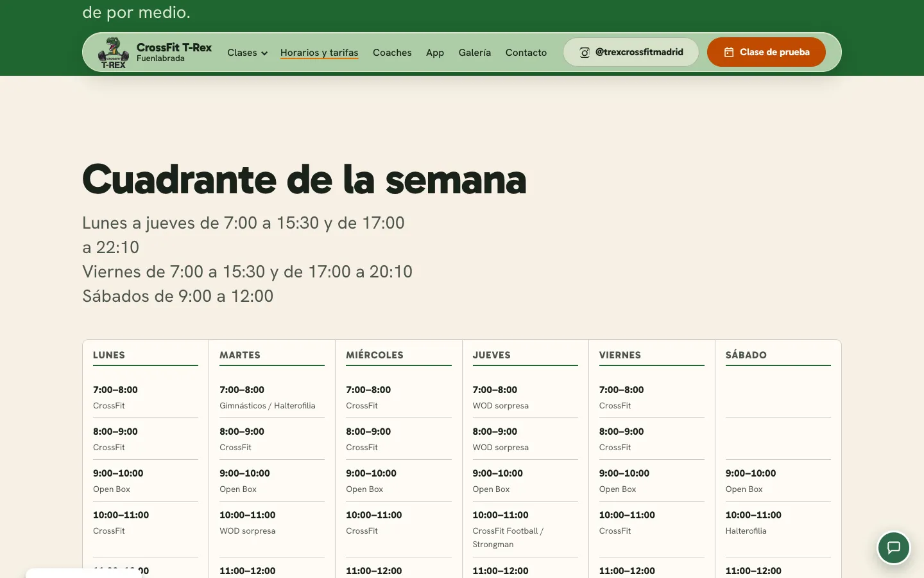Click the Cuadrante de la semana heading
Image resolution: width=924 pixels, height=578 pixels.
tap(304, 179)
